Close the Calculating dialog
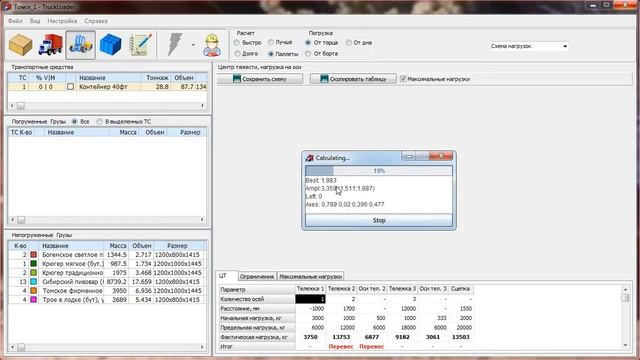The image size is (640, 360). click(x=441, y=156)
